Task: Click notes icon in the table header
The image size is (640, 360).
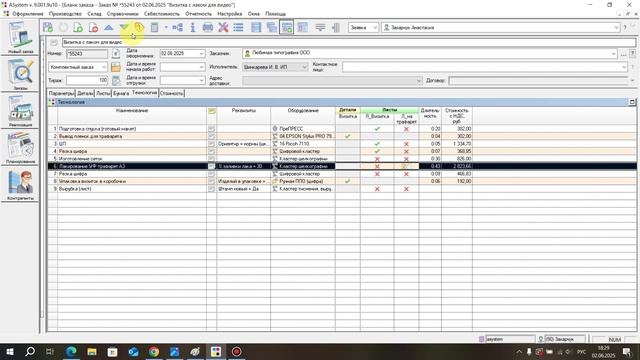Action: tap(211, 111)
